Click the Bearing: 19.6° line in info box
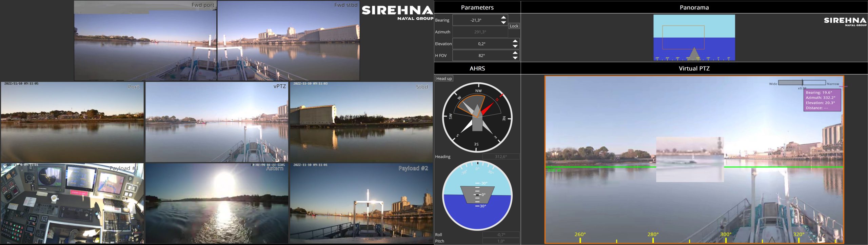The width and height of the screenshot is (868, 245). (819, 93)
